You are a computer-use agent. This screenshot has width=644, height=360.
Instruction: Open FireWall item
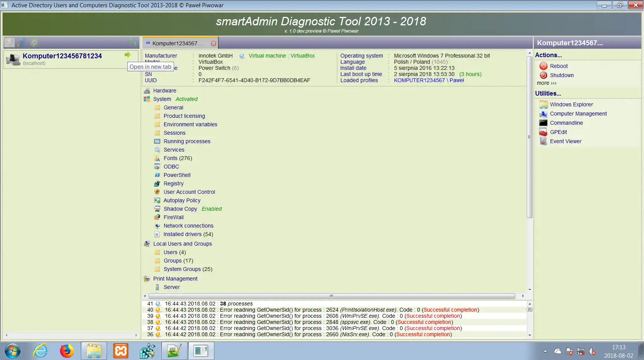174,217
